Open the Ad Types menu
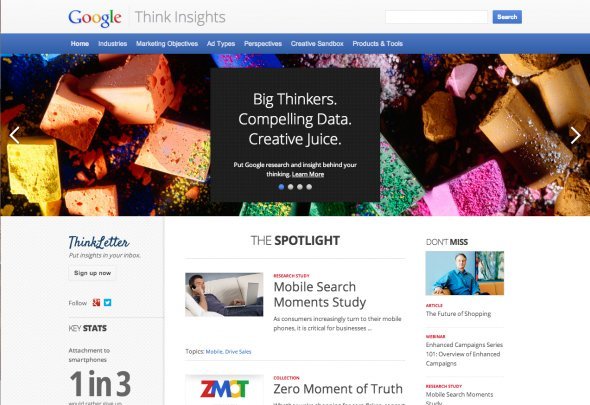Image resolution: width=590 pixels, height=405 pixels. [221, 44]
